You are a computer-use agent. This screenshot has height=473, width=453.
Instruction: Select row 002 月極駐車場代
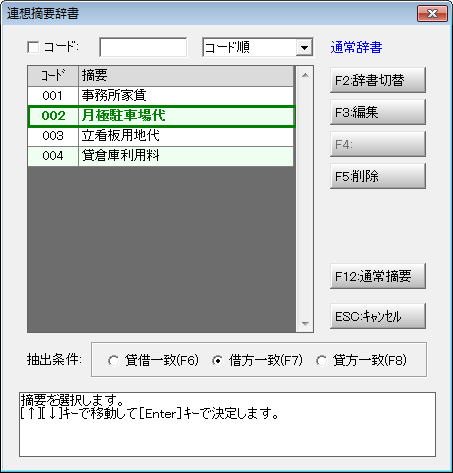click(x=161, y=116)
